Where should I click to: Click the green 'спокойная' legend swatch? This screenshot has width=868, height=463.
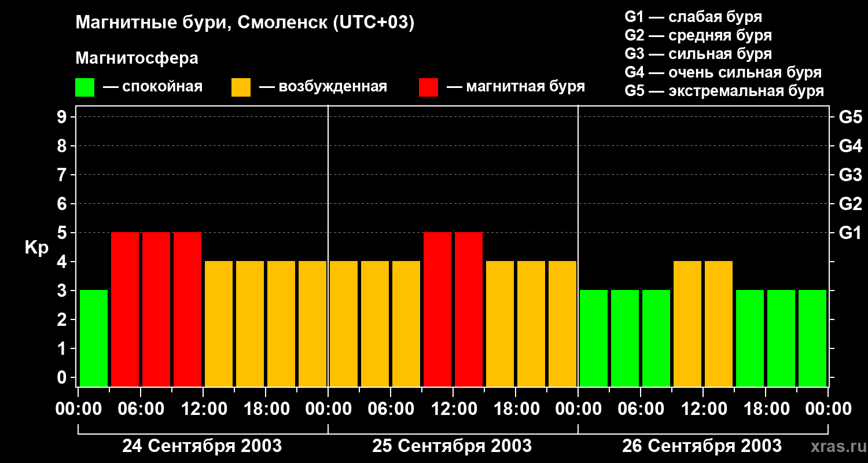(x=84, y=87)
